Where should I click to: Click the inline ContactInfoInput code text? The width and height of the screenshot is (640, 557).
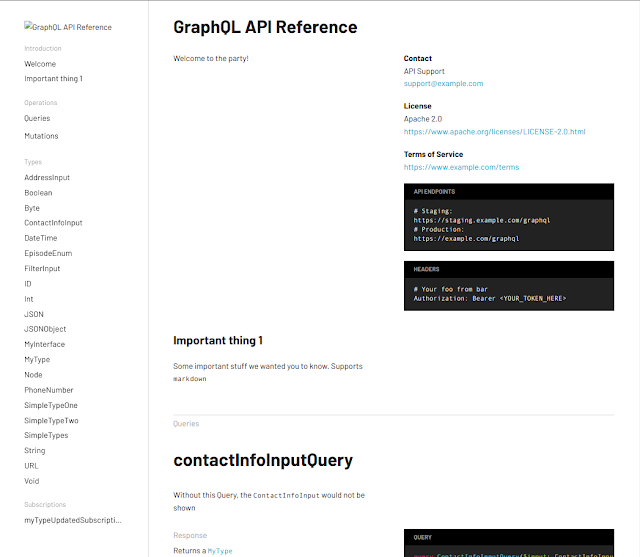286,495
